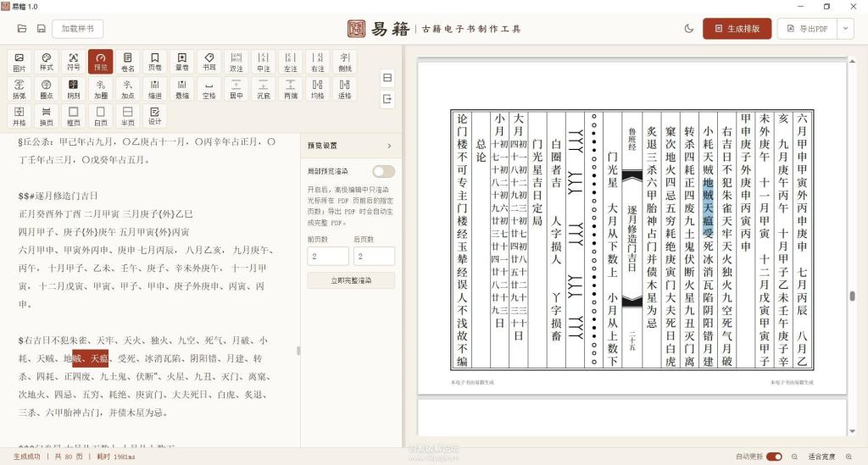
Task: Apply 加圈 add-circle emphasis
Action: [101, 88]
